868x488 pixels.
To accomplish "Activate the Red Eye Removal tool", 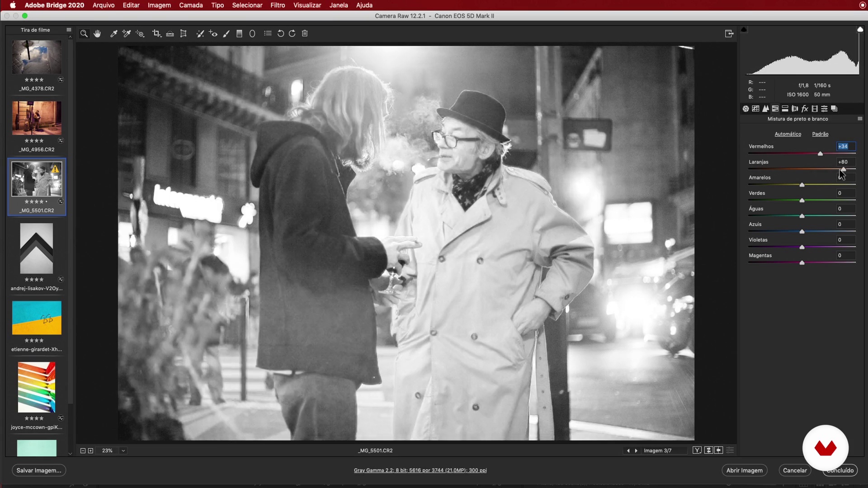I will click(213, 33).
